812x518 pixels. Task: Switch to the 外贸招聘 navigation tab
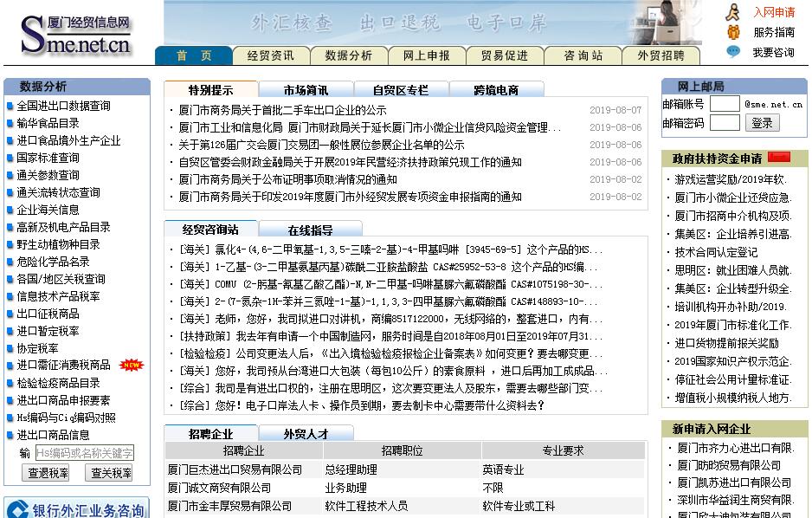pyautogui.click(x=661, y=55)
